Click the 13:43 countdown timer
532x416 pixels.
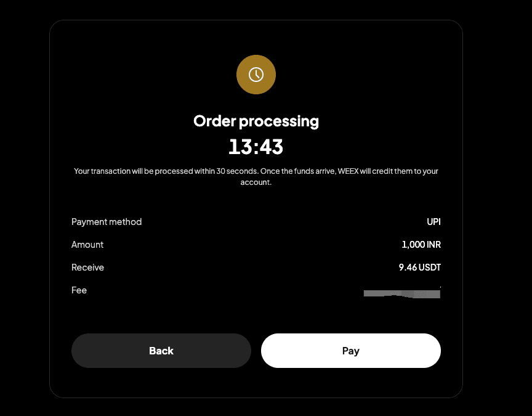(256, 147)
